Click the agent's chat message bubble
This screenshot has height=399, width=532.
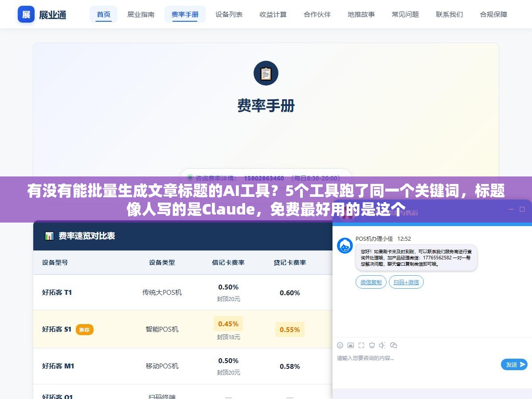(416, 258)
